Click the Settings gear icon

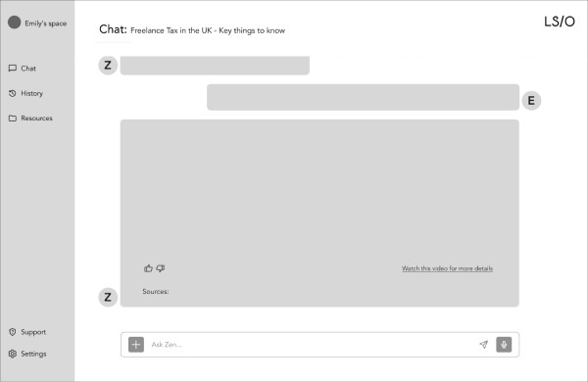(x=13, y=354)
